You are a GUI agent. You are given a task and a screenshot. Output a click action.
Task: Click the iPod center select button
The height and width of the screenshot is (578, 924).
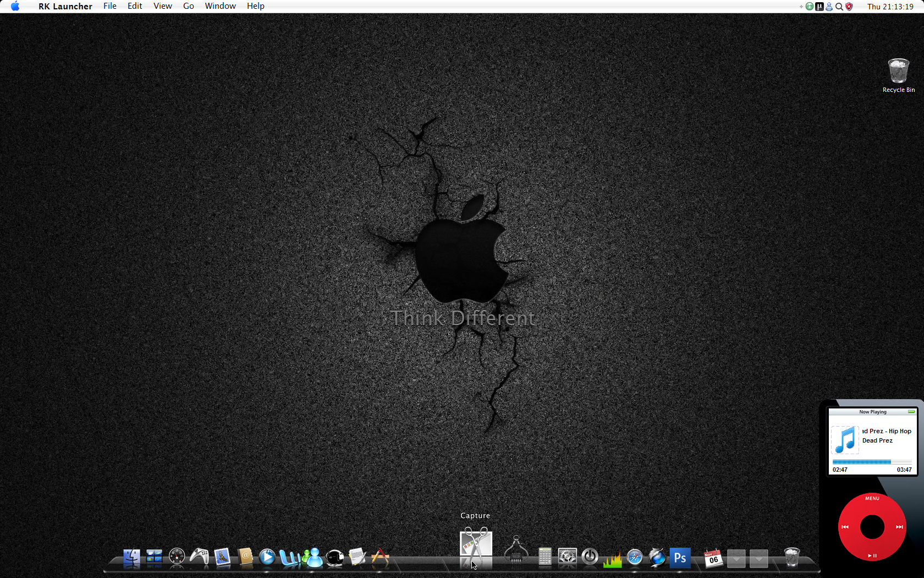coord(872,527)
